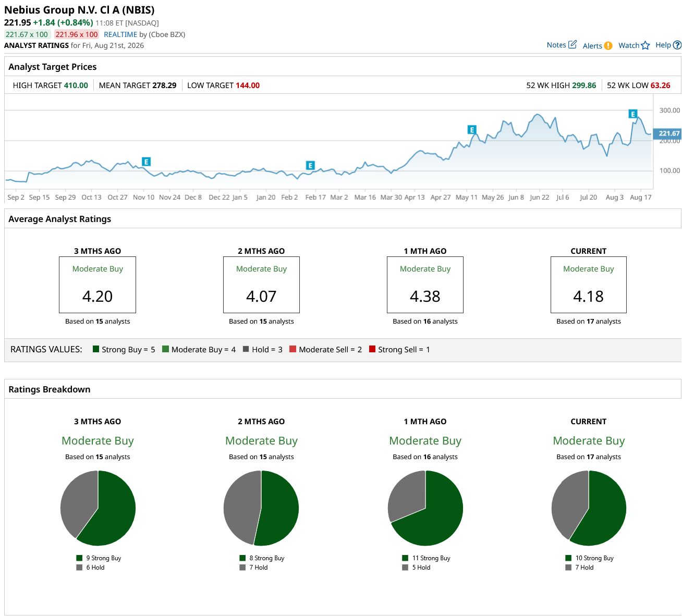Click the blue 221.67 price tag on chart

668,133
